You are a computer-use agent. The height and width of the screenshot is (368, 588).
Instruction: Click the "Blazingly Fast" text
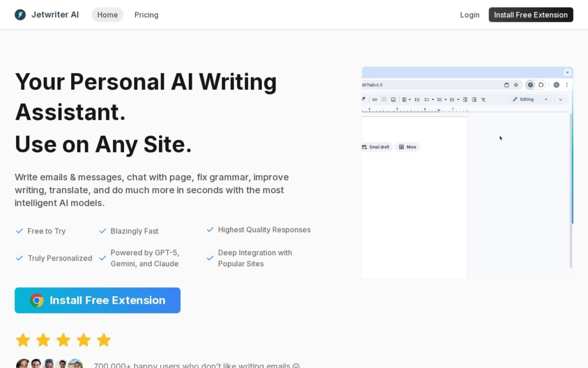click(134, 231)
